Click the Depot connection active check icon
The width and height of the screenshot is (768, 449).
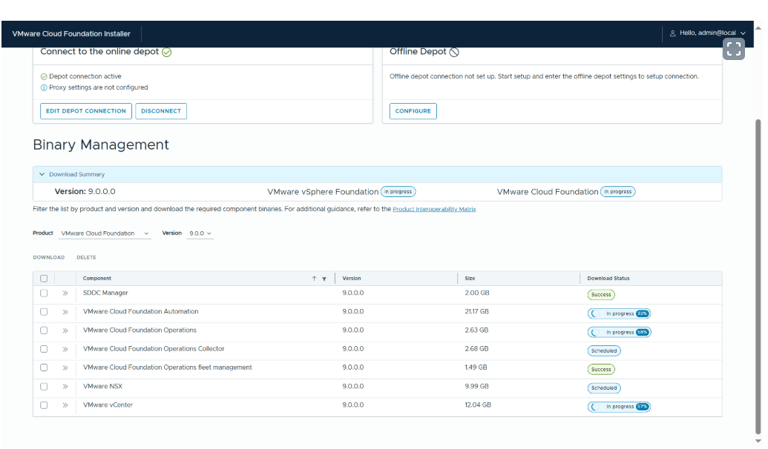pos(44,76)
